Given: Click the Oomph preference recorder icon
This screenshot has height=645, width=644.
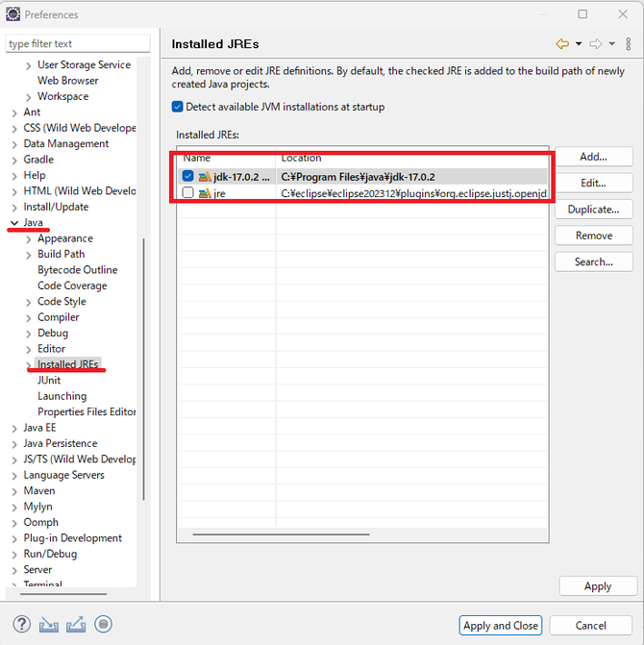Looking at the screenshot, I should tap(103, 624).
